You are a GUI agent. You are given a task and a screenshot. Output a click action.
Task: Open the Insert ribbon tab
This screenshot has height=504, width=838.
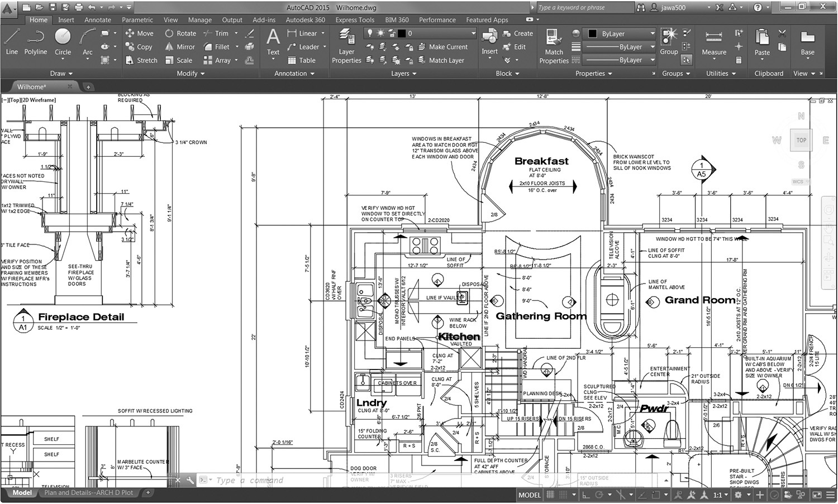coord(66,20)
